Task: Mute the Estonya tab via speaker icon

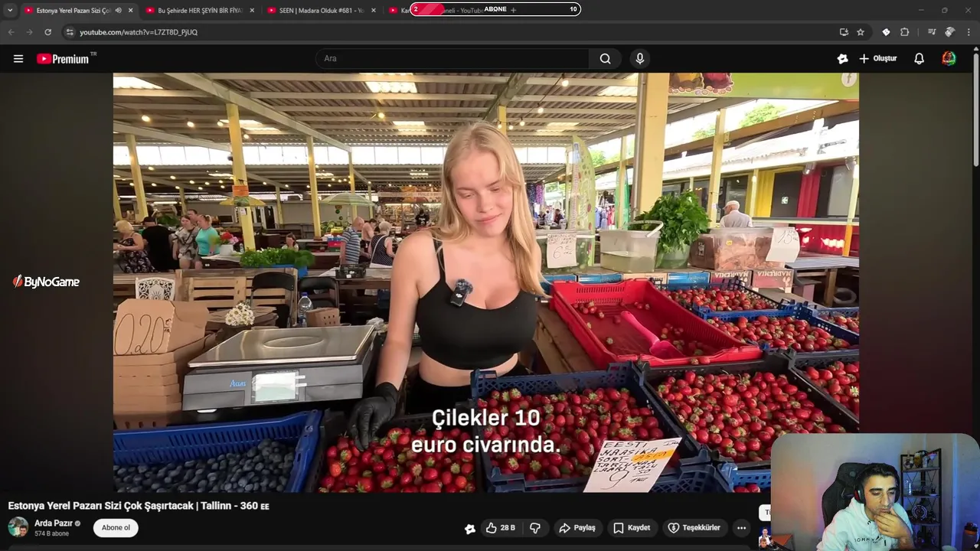Action: pyautogui.click(x=119, y=11)
